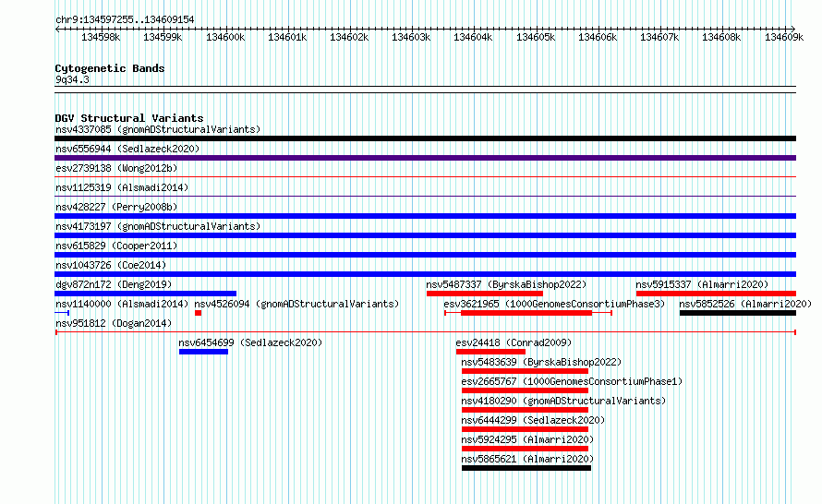Viewport: 822px width, 504px height.
Task: Click the nsv4337085 gnomADStructuralVariants label
Action: (x=158, y=129)
